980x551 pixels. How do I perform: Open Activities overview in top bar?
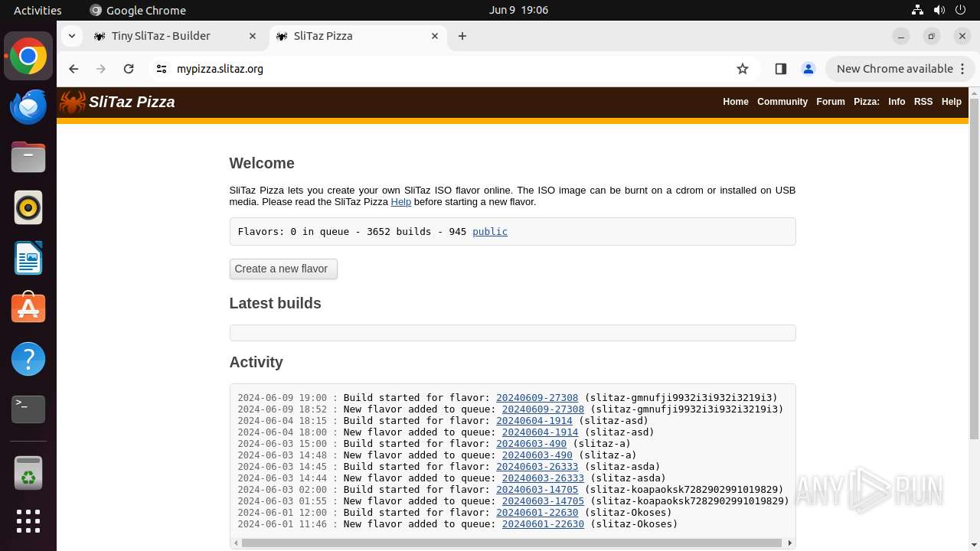pyautogui.click(x=38, y=10)
